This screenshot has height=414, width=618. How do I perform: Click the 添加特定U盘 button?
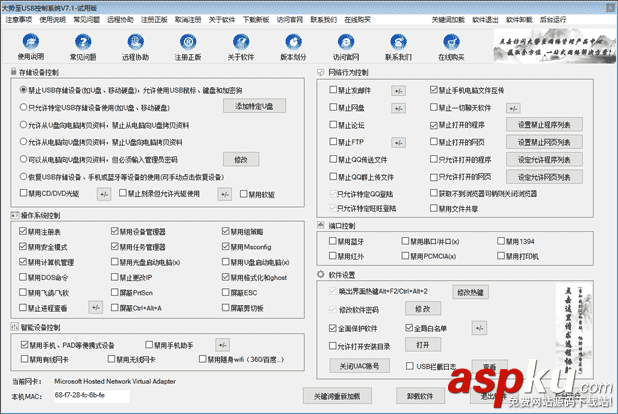click(x=255, y=106)
